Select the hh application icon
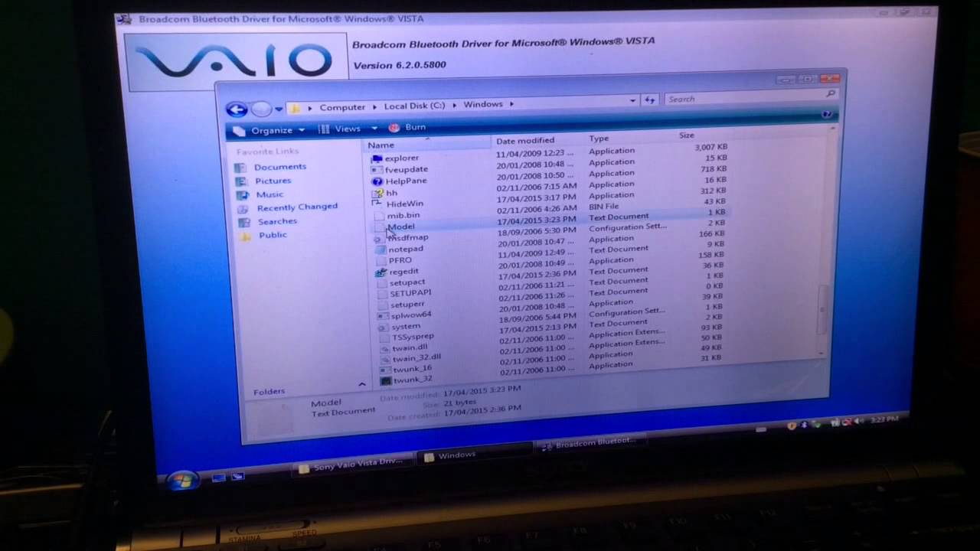 tap(377, 193)
